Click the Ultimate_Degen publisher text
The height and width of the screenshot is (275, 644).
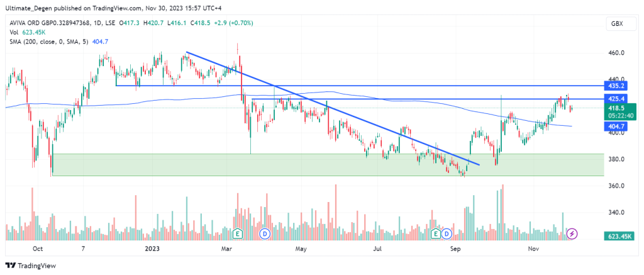point(30,8)
